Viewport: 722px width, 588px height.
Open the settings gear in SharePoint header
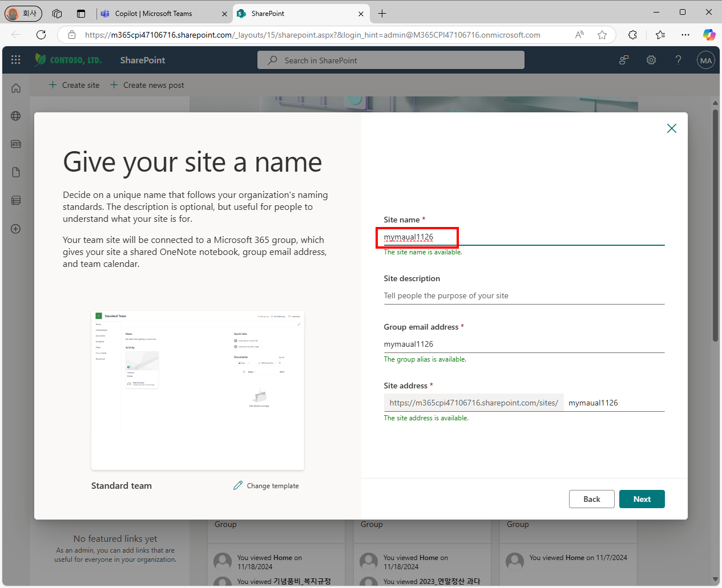click(x=651, y=60)
